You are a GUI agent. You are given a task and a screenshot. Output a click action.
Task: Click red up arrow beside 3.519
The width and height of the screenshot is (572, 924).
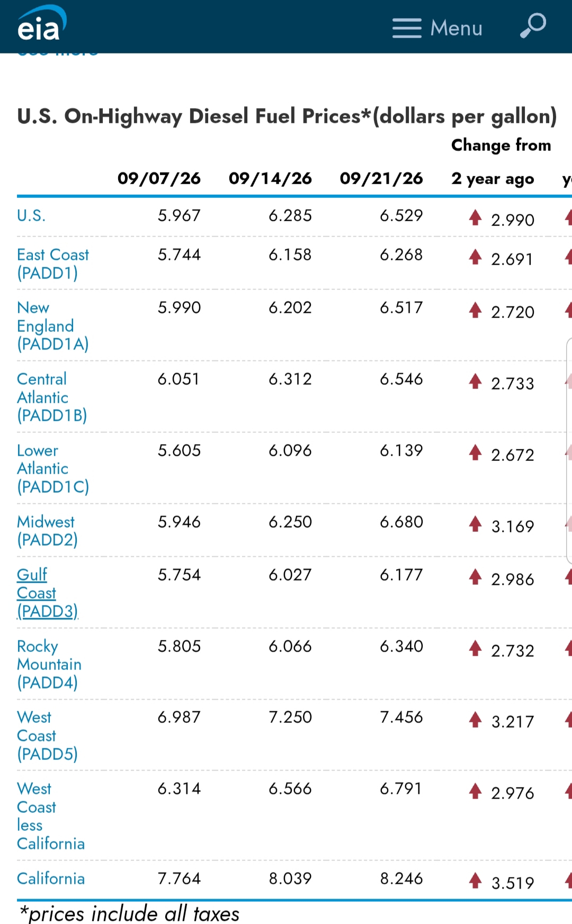point(475,880)
